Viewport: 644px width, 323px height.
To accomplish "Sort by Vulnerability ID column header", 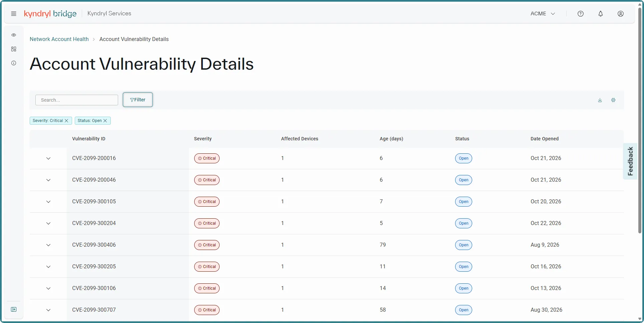I will (89, 139).
